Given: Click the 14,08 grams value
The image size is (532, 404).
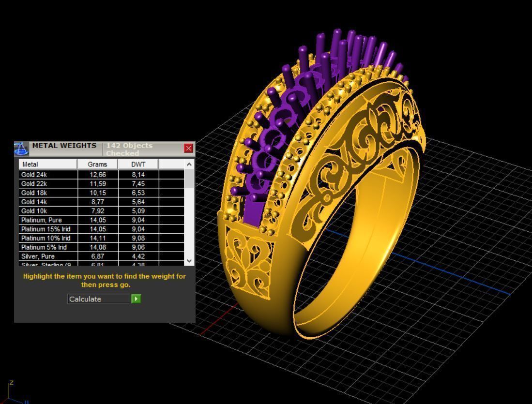Looking at the screenshot, I should pyautogui.click(x=98, y=247).
